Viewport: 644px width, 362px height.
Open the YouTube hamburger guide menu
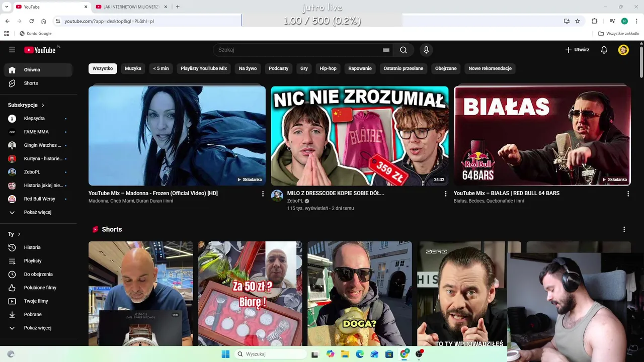click(x=12, y=50)
